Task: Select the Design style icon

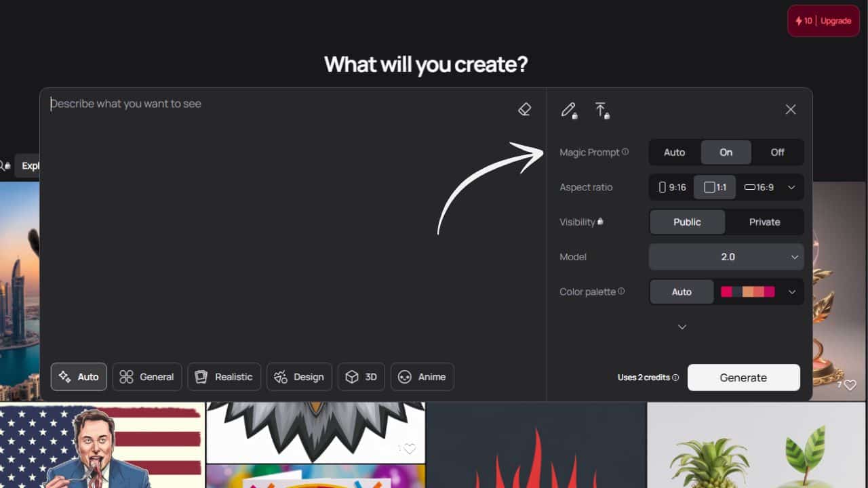Action: point(299,377)
